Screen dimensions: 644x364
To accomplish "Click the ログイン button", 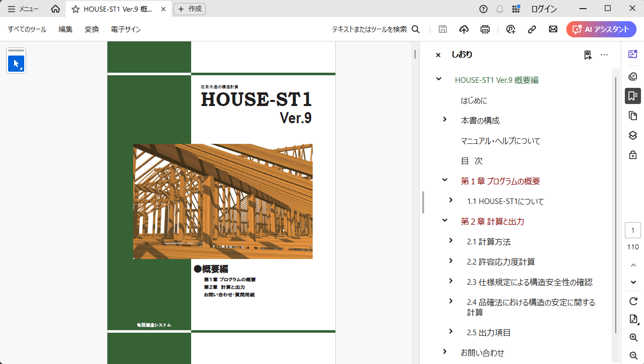I will 544,9.
